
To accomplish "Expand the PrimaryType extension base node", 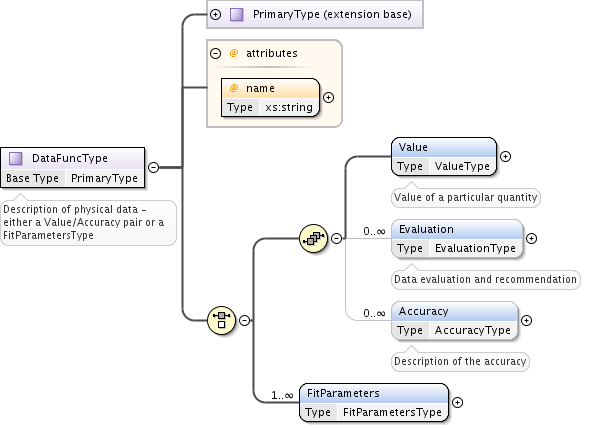I will pos(215,15).
